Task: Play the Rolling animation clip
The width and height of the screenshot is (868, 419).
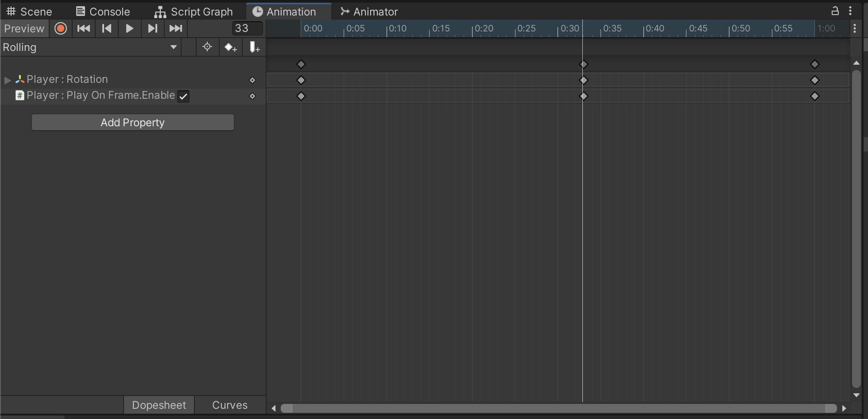Action: coord(130,28)
